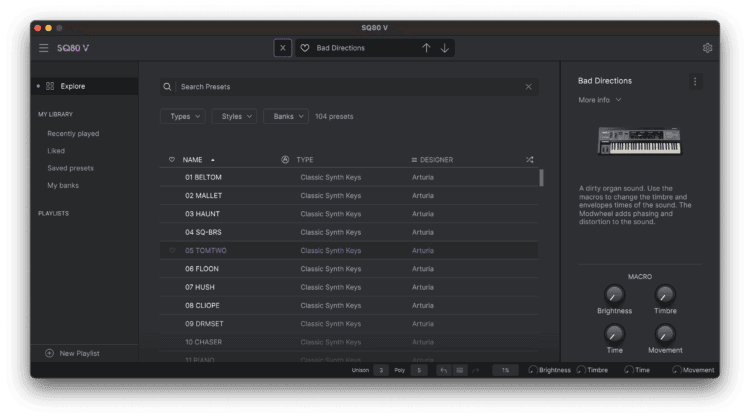The height and width of the screenshot is (418, 750).
Task: Click the plus icon beside New Playlist
Action: click(x=49, y=353)
